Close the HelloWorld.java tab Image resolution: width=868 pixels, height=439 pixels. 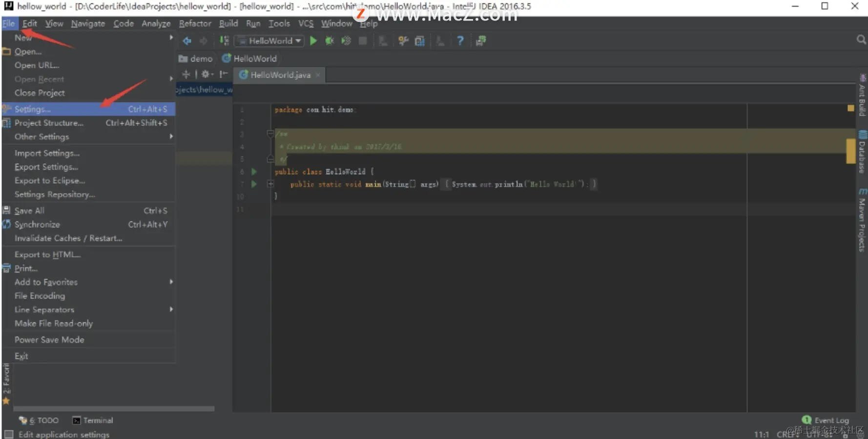[318, 75]
